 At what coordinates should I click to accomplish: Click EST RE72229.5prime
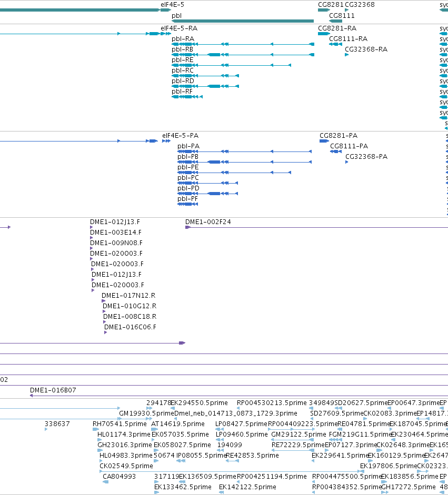(298, 445)
